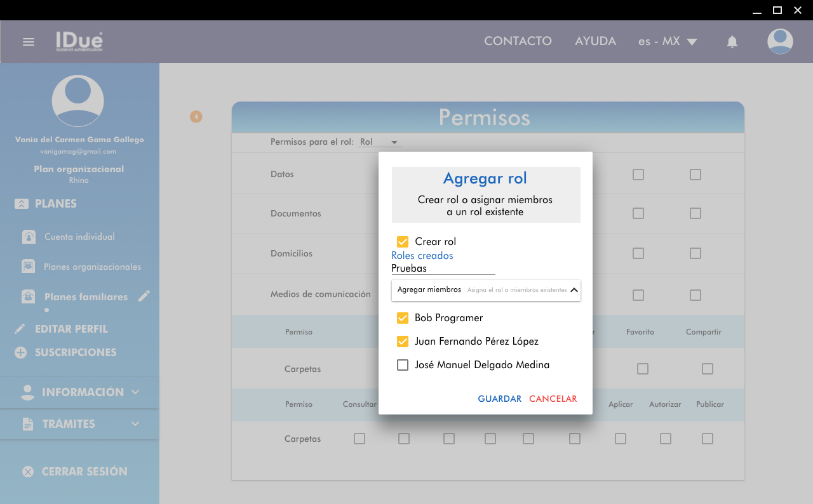
Task: Click the Cuenta individual icon
Action: (29, 237)
